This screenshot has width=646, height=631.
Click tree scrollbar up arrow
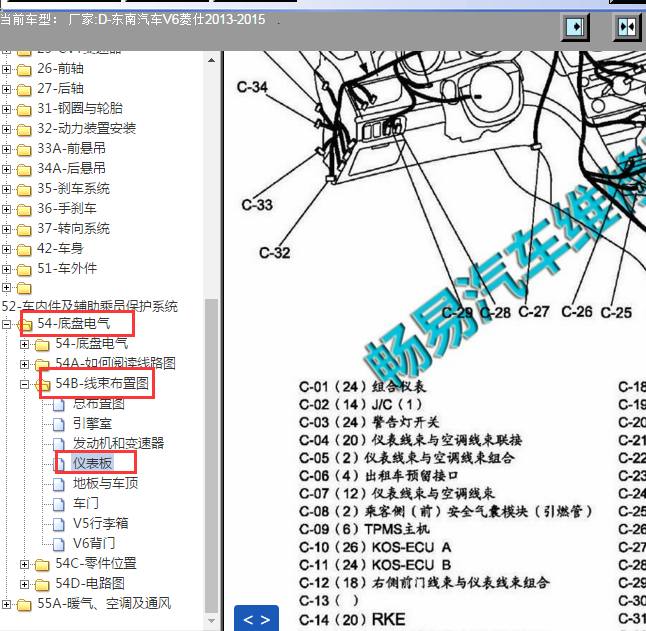(211, 60)
